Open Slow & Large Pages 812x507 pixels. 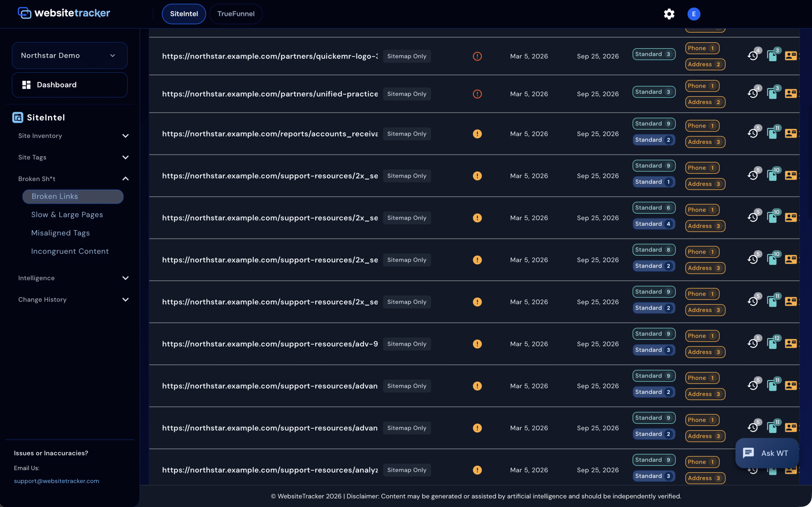[67, 215]
